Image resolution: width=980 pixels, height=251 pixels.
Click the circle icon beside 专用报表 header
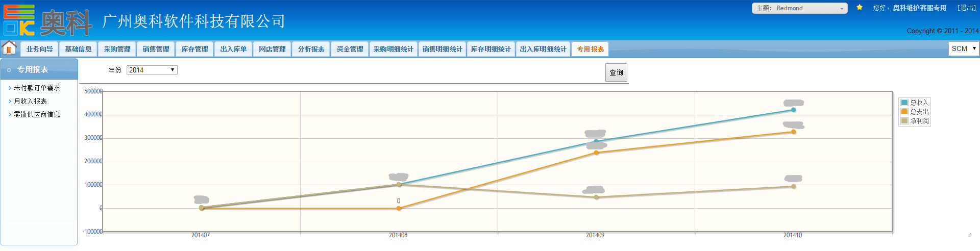(9, 70)
